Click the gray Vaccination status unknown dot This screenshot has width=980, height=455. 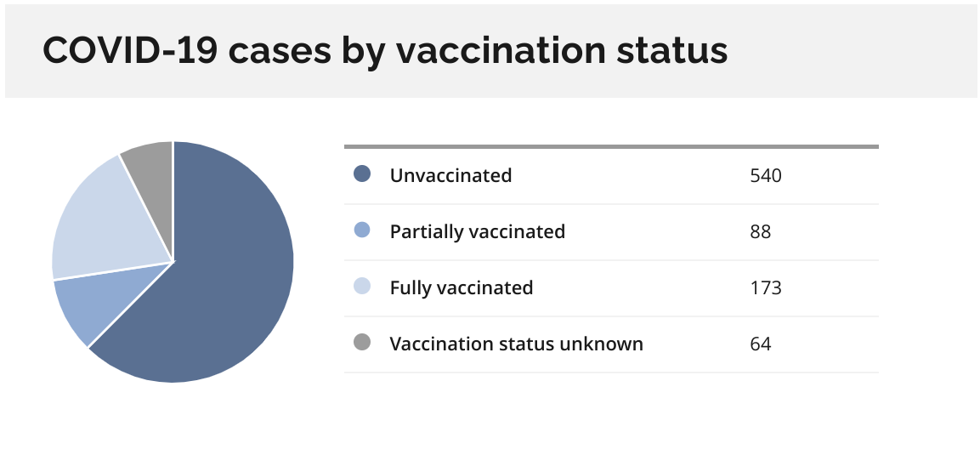(x=362, y=343)
